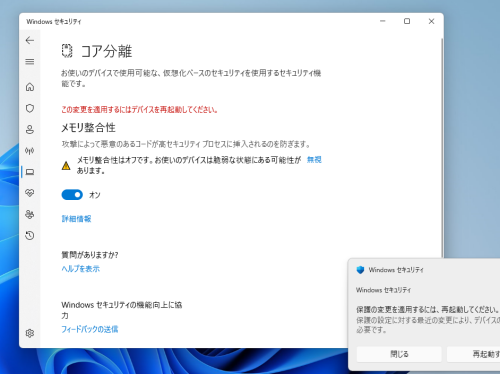Turn off the memory integrity toggle
Screen dimensions: 500x374
pos(72,195)
